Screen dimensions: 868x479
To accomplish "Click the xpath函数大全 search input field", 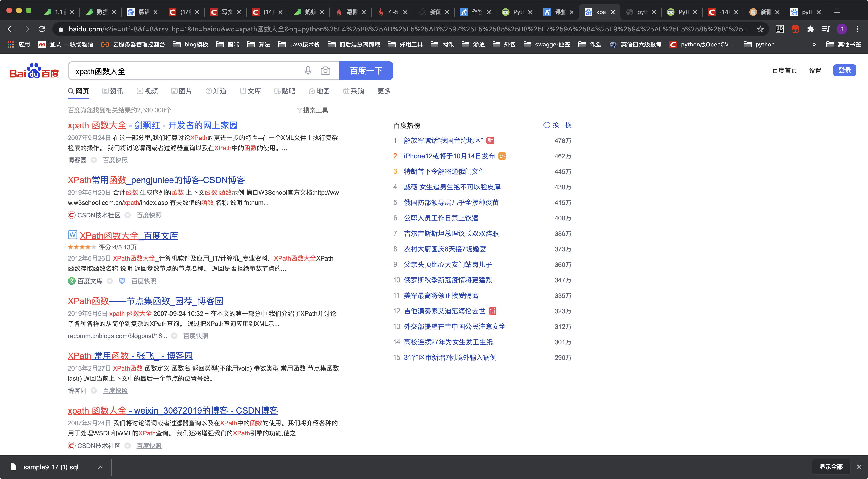I will point(185,71).
